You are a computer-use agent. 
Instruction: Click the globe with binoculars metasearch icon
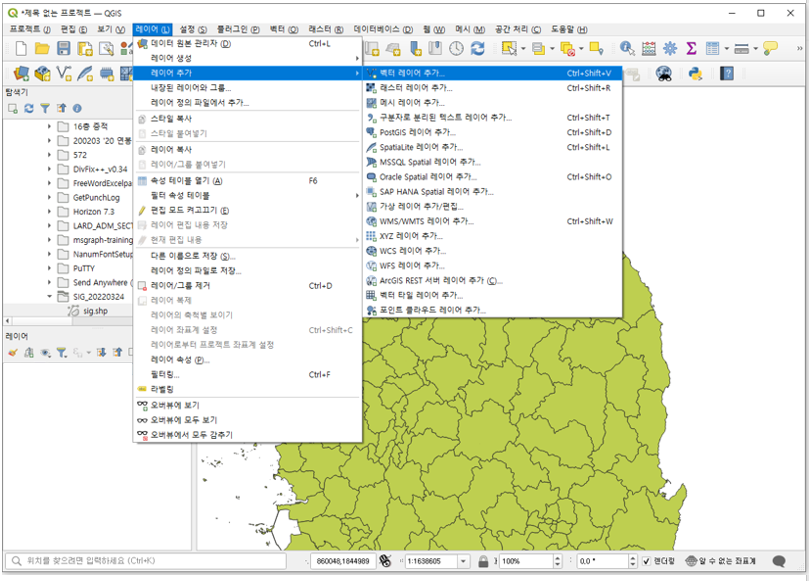tap(664, 74)
